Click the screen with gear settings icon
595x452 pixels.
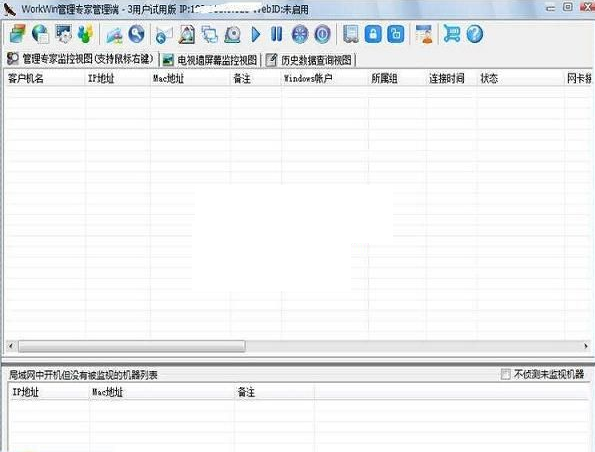[63, 34]
